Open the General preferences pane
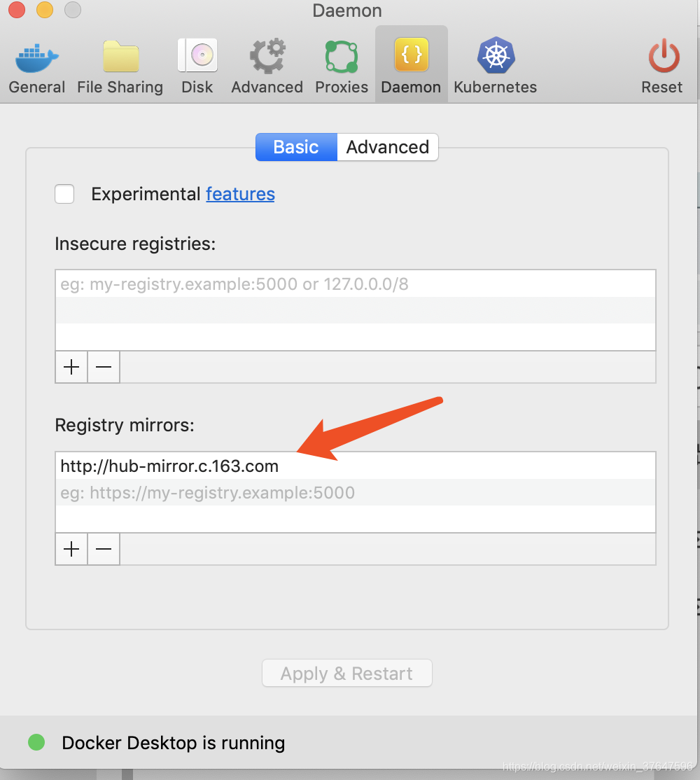 37,66
